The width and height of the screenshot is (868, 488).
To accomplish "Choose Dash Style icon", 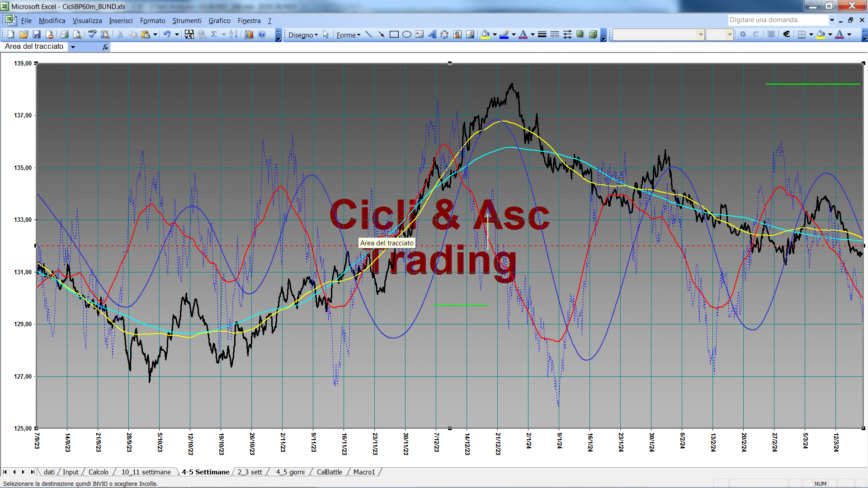I will pos(555,34).
